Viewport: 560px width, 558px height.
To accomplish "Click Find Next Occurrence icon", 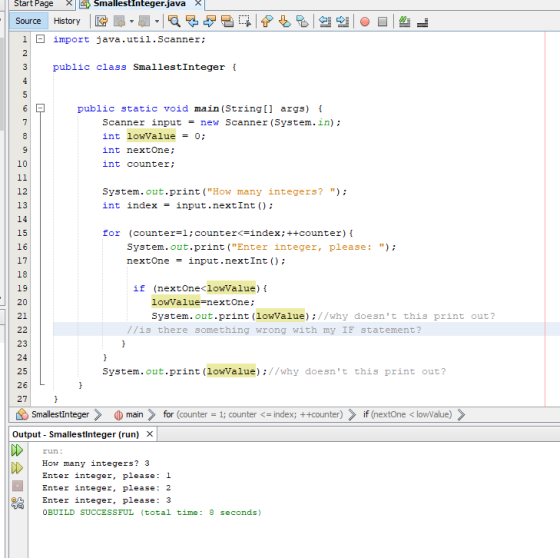I will click(209, 21).
